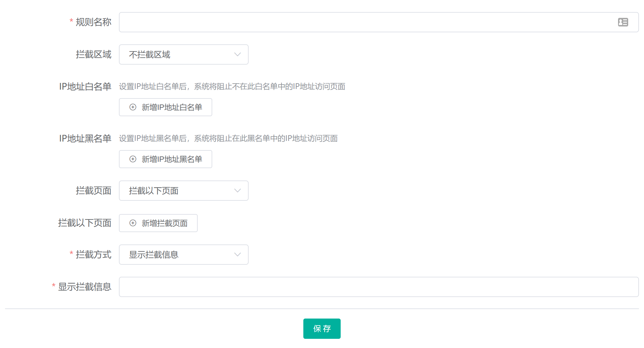The height and width of the screenshot is (348, 644).
Task: Click the plus icon beside 新增拦截页面
Action: pyautogui.click(x=133, y=223)
